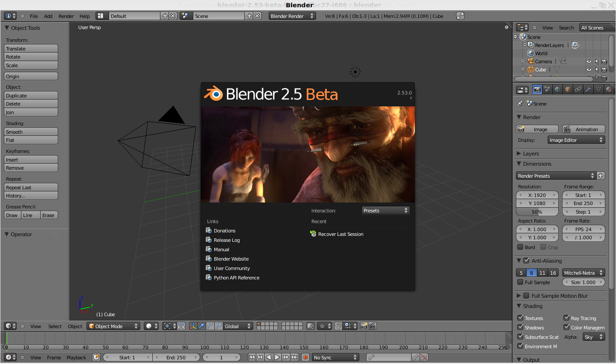Open the Scene properties tab icon
Viewport: 616px width, 364px height.
tap(547, 89)
